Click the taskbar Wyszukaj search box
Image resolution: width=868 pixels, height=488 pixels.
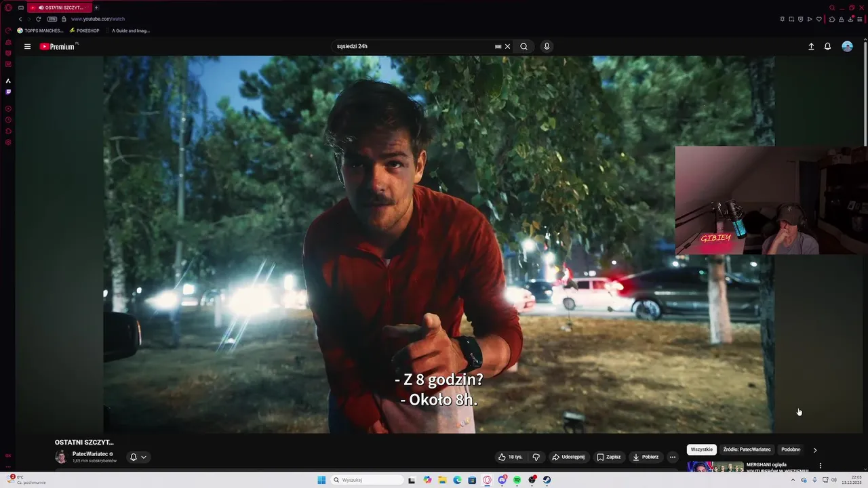click(367, 480)
